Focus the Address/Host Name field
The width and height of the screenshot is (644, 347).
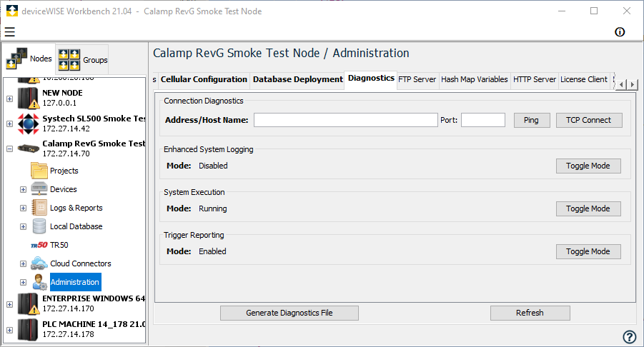coord(346,120)
